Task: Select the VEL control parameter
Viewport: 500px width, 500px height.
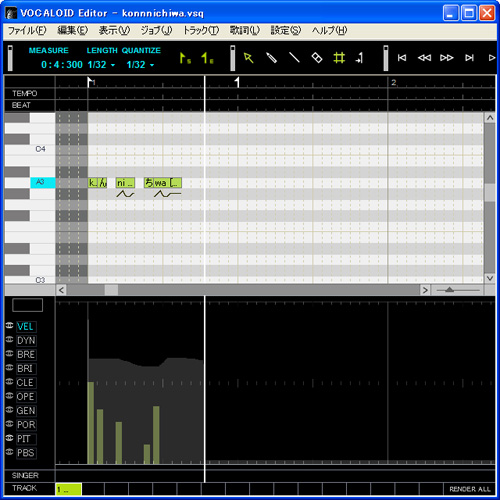Action: 26,327
